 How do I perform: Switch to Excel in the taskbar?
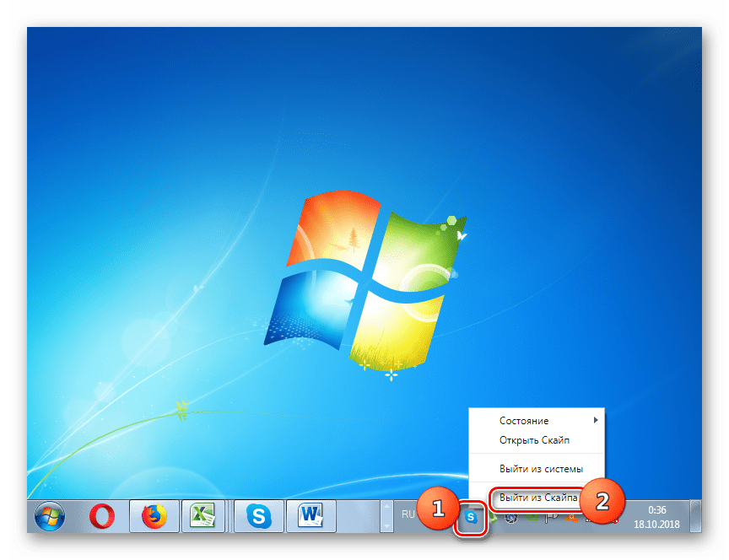[203, 516]
